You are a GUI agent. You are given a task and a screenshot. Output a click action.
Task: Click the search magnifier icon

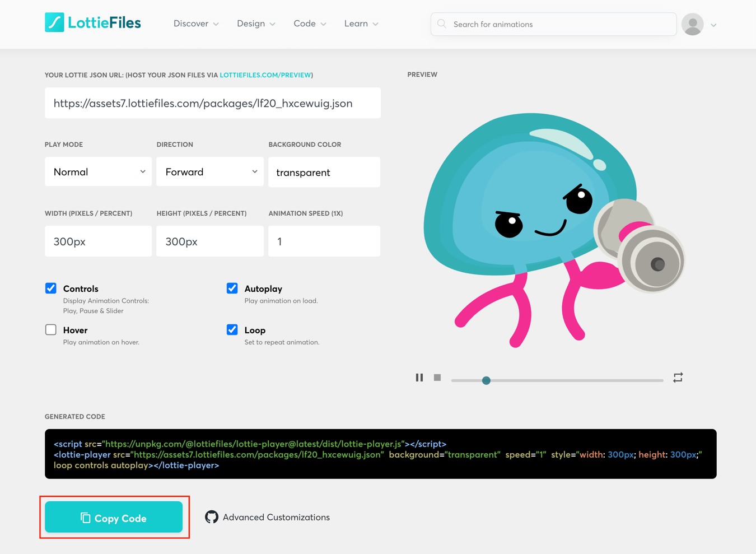tap(442, 24)
